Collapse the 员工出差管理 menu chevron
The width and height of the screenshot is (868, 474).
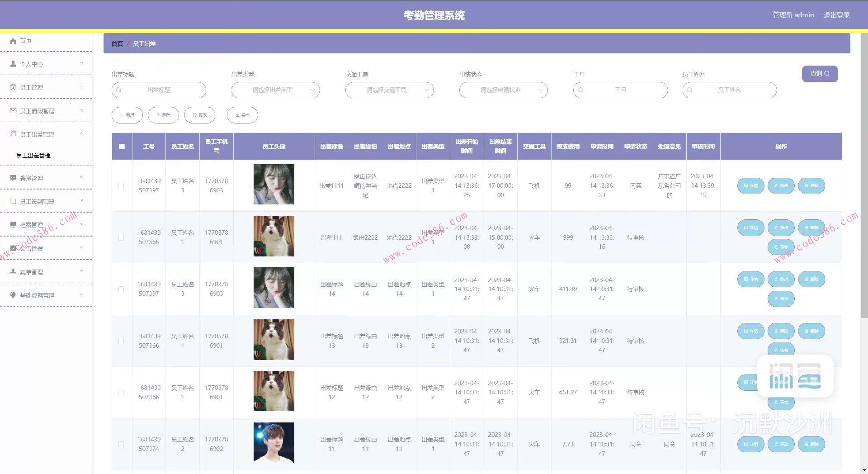point(81,133)
